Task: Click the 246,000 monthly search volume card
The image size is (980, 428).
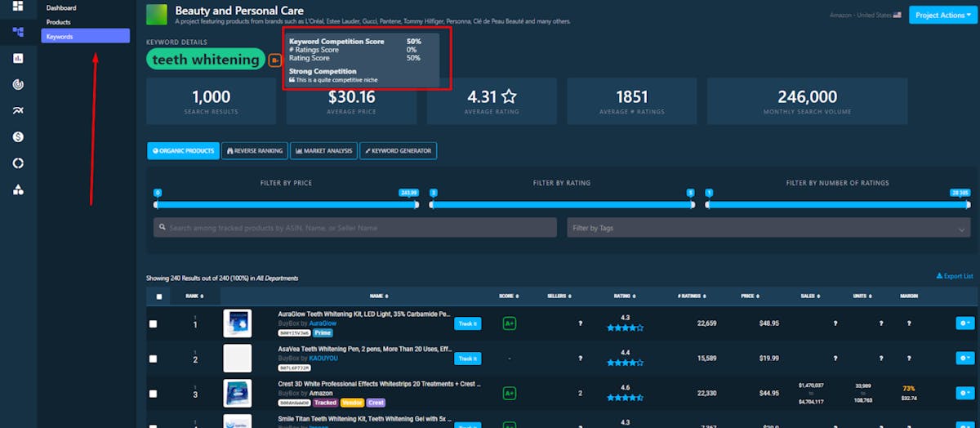Action: coord(807,100)
